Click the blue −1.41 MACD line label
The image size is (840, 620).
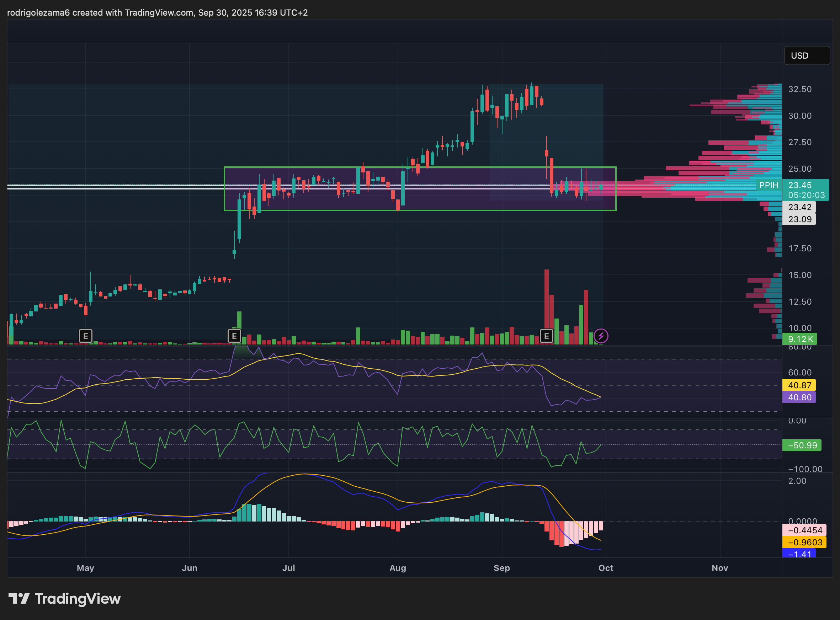(799, 554)
